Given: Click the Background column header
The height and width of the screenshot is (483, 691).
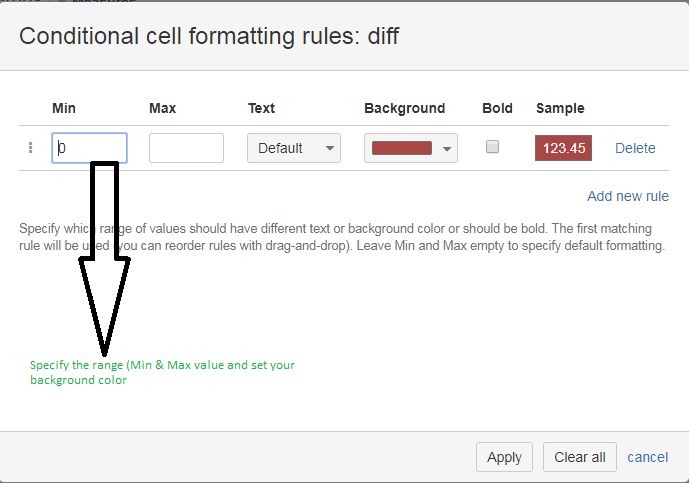Looking at the screenshot, I should [x=404, y=108].
